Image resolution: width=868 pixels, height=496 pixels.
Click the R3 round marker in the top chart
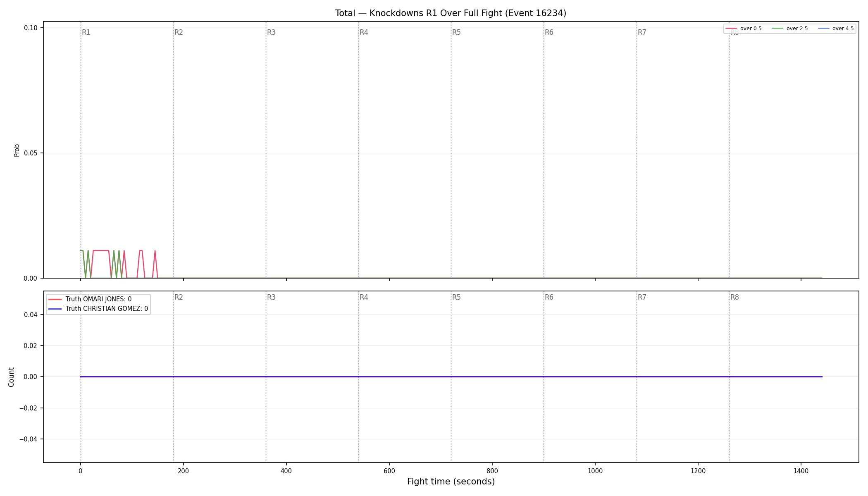point(271,33)
